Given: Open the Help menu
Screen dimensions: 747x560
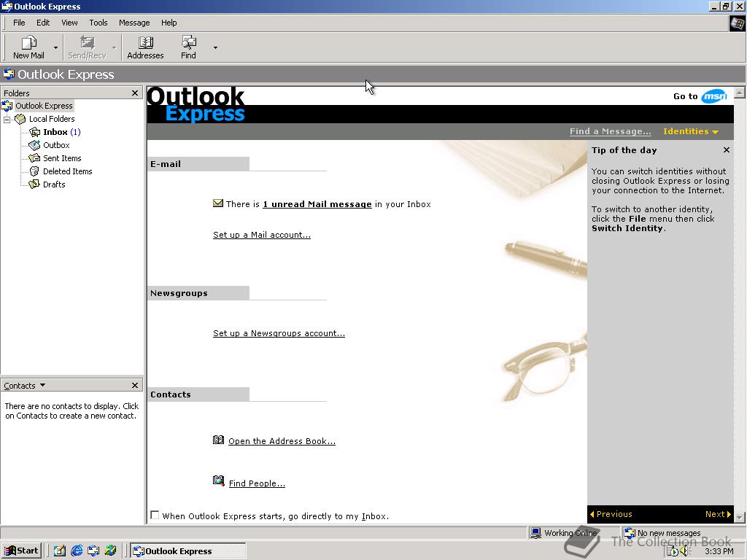Looking at the screenshot, I should [169, 23].
